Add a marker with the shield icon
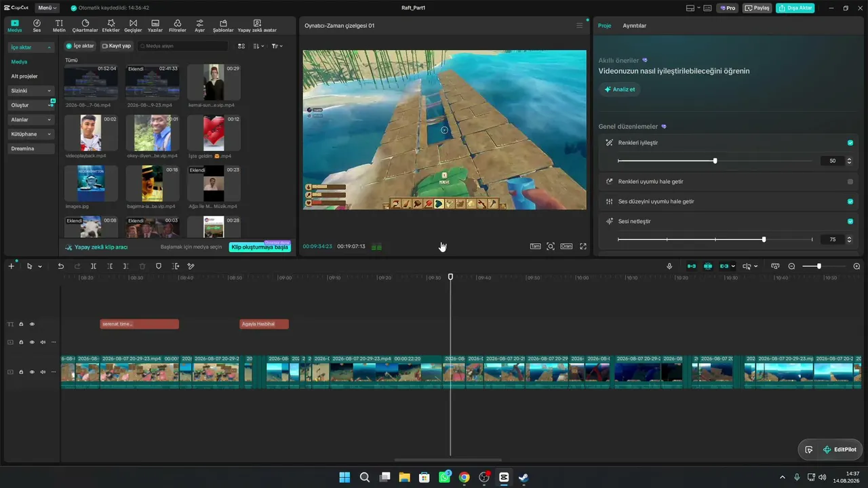 coord(159,266)
